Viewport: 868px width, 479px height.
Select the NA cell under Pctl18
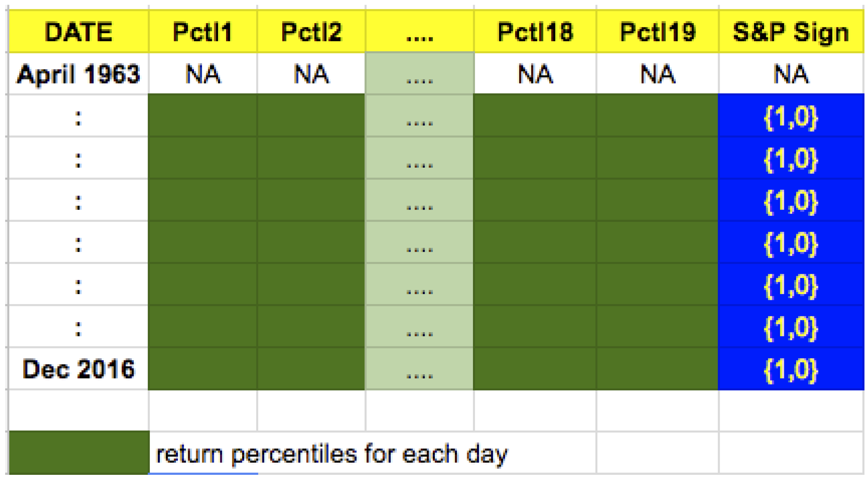[535, 74]
